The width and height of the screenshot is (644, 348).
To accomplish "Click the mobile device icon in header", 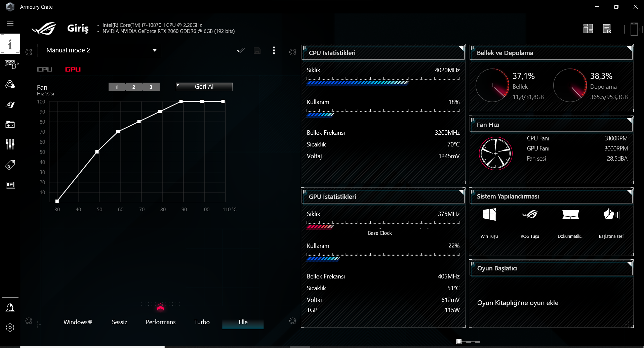I will (x=634, y=29).
